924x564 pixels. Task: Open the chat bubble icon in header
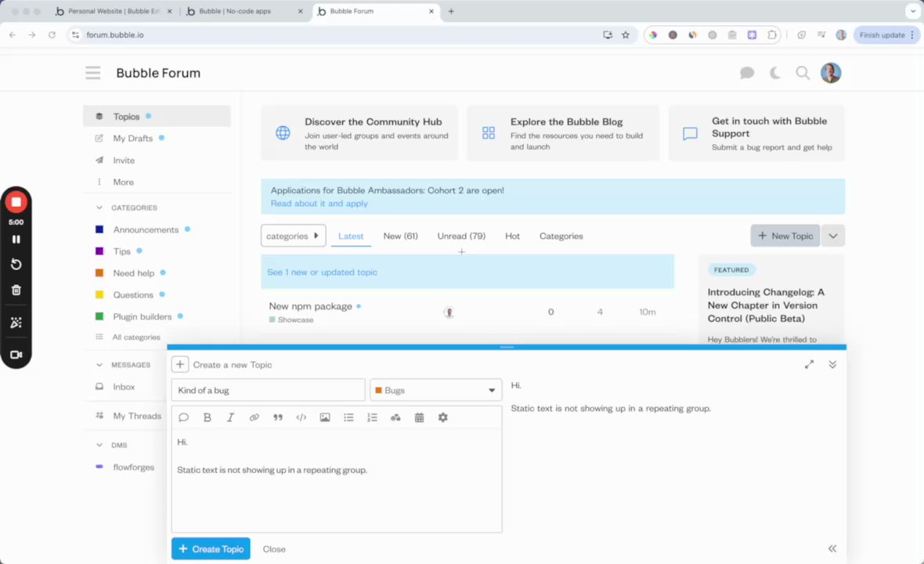pyautogui.click(x=746, y=73)
